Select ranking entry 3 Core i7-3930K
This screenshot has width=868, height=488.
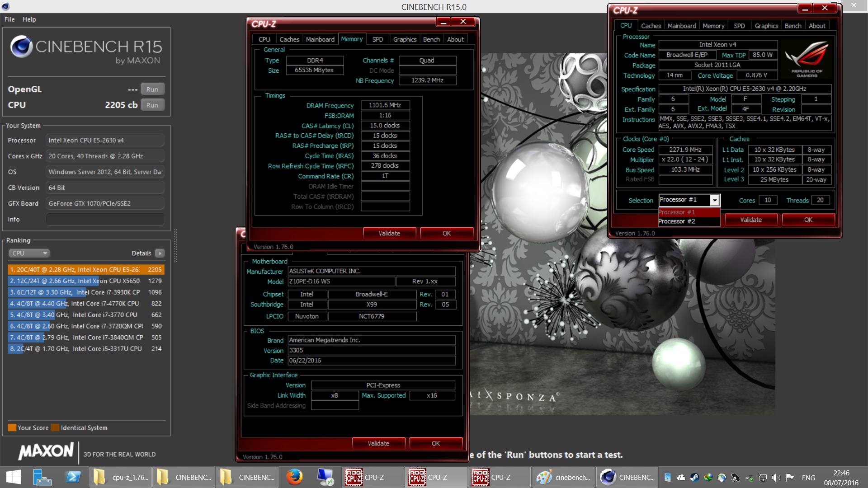(86, 292)
